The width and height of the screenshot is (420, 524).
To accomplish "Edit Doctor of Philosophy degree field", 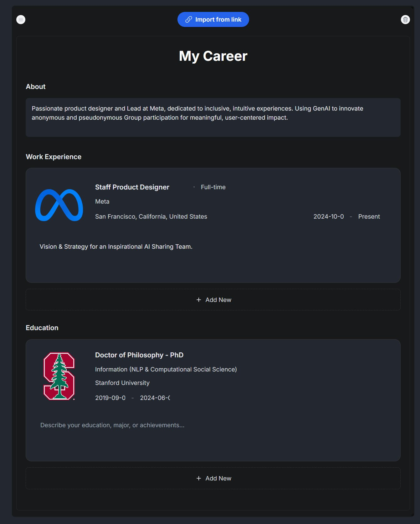I will tap(139, 355).
